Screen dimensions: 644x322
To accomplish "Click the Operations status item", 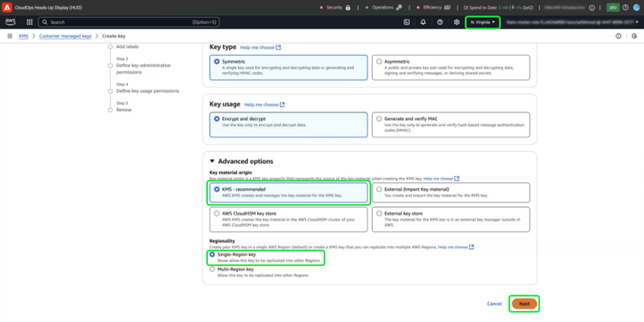I will coord(385,8).
